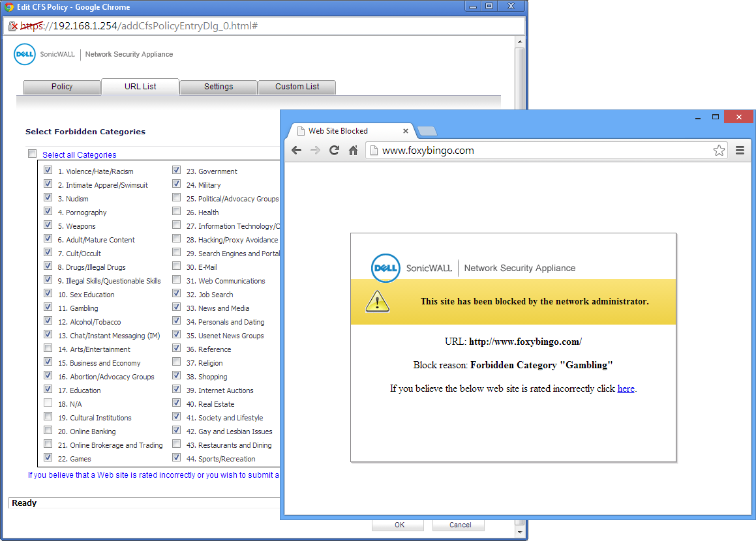Image resolution: width=756 pixels, height=541 pixels.
Task: Maximize the Web Site Blocked window
Action: tap(716, 117)
